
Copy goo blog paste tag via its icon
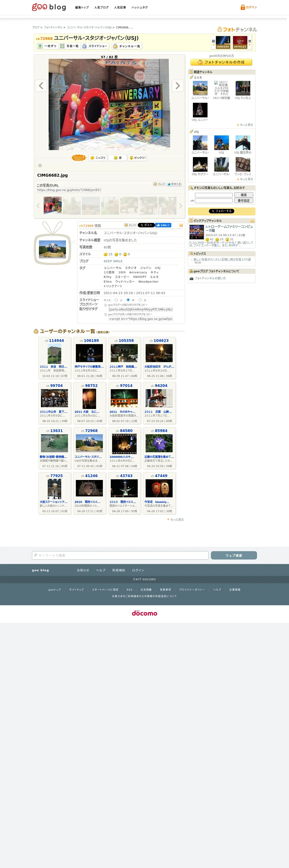[x=106, y=305]
